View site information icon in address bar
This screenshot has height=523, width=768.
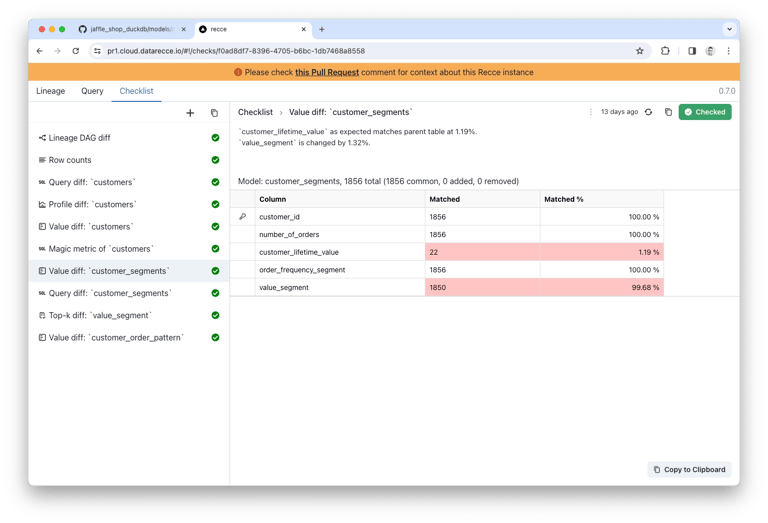pyautogui.click(x=97, y=51)
